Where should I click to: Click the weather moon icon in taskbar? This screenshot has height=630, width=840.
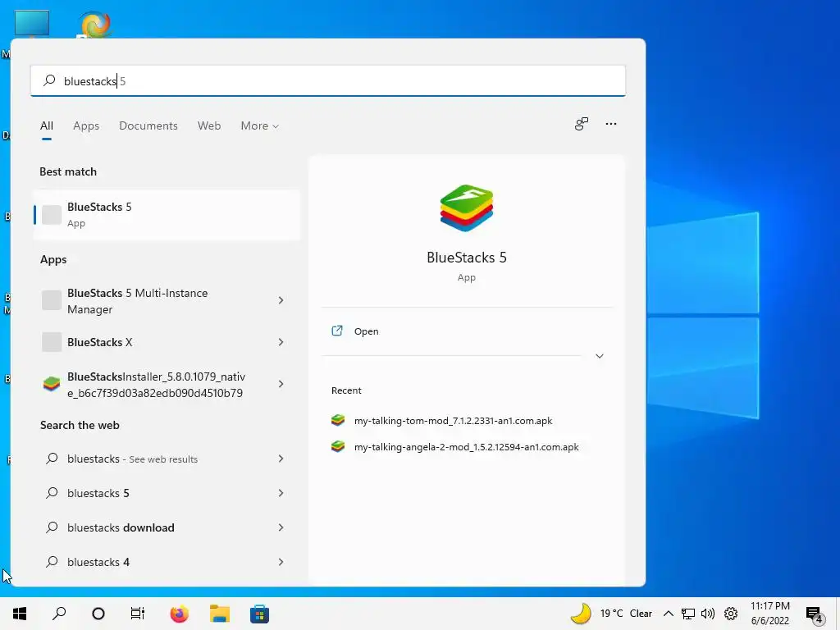pyautogui.click(x=581, y=614)
